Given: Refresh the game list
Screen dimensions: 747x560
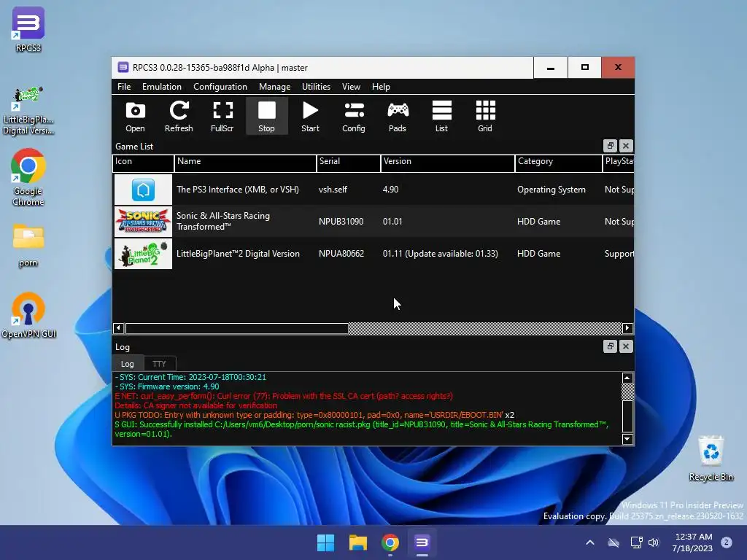Looking at the screenshot, I should coord(179,116).
